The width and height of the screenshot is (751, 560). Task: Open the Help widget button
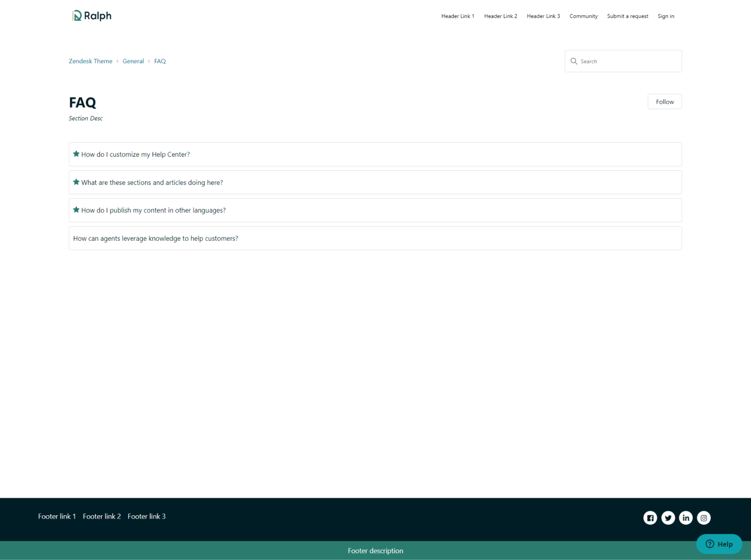point(719,544)
